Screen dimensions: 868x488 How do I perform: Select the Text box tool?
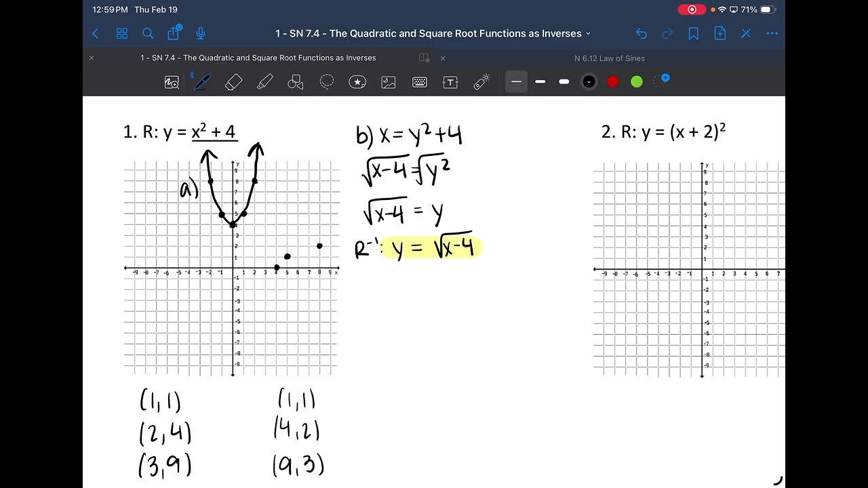pyautogui.click(x=450, y=82)
